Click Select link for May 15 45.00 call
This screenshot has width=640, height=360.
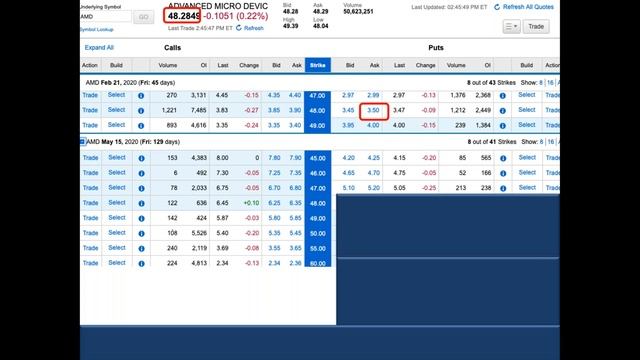[x=117, y=158]
